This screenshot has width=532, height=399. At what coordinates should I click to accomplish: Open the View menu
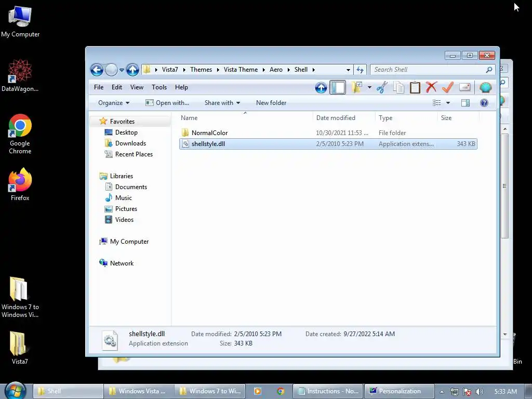point(137,87)
